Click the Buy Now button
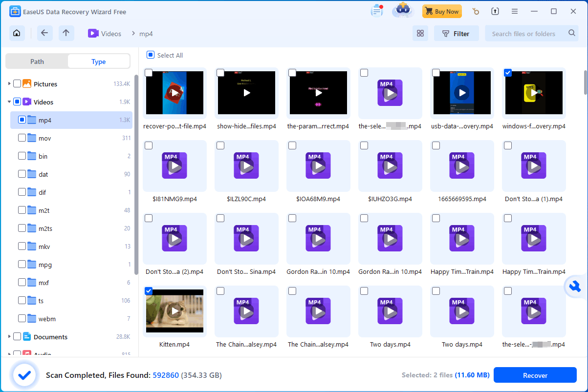The height and width of the screenshot is (392, 588). 442,11
